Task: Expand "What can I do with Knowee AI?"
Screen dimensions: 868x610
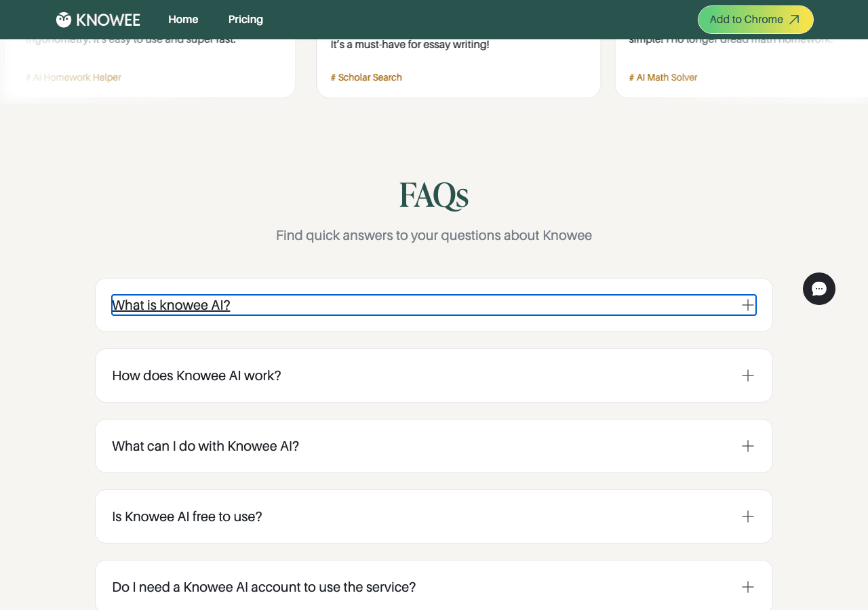Action: (434, 446)
